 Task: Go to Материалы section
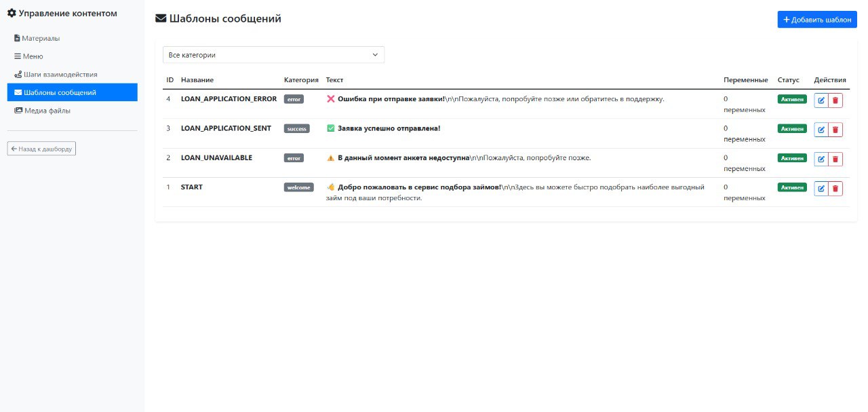pyautogui.click(x=41, y=38)
